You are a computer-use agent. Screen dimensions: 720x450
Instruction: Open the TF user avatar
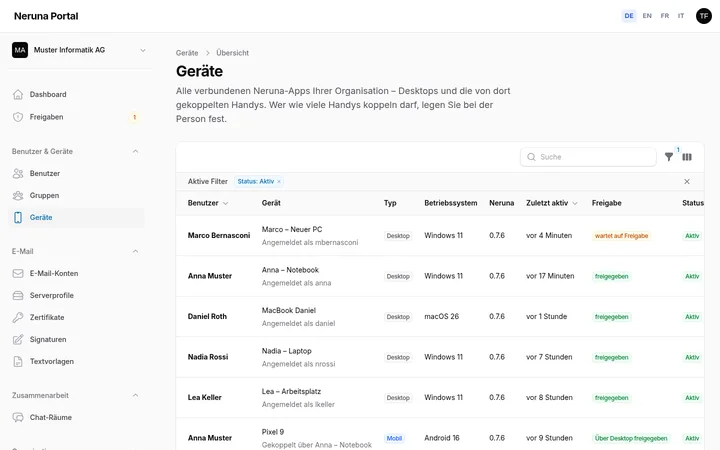pyautogui.click(x=703, y=16)
